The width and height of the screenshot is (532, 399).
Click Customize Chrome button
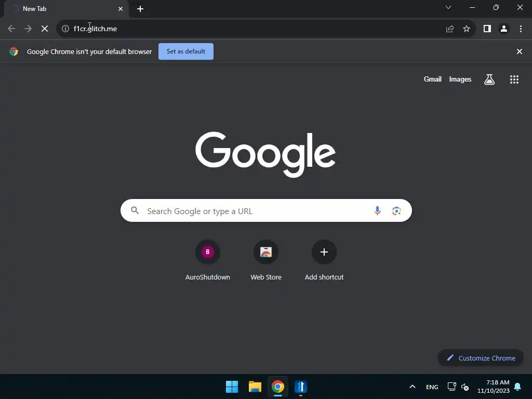pyautogui.click(x=481, y=358)
